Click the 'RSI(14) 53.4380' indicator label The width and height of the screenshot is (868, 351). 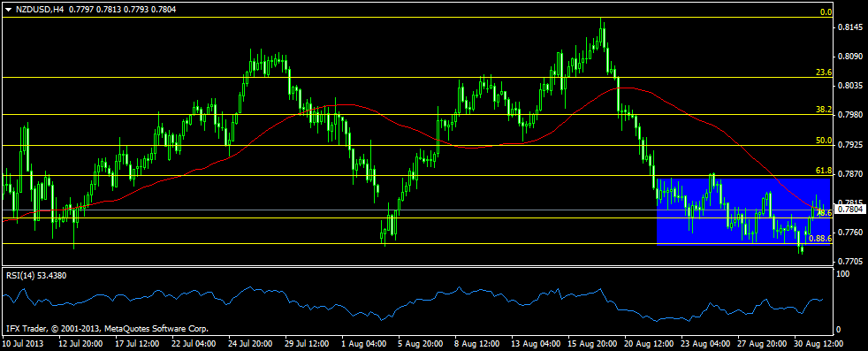coord(36,275)
